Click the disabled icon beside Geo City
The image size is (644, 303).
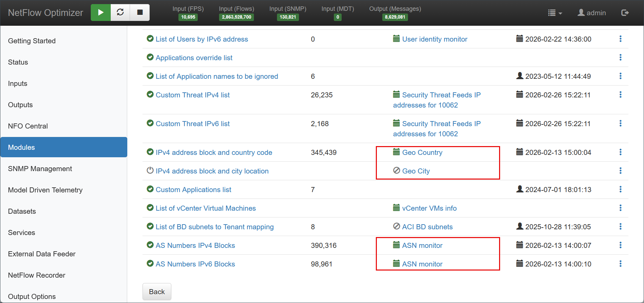(396, 170)
